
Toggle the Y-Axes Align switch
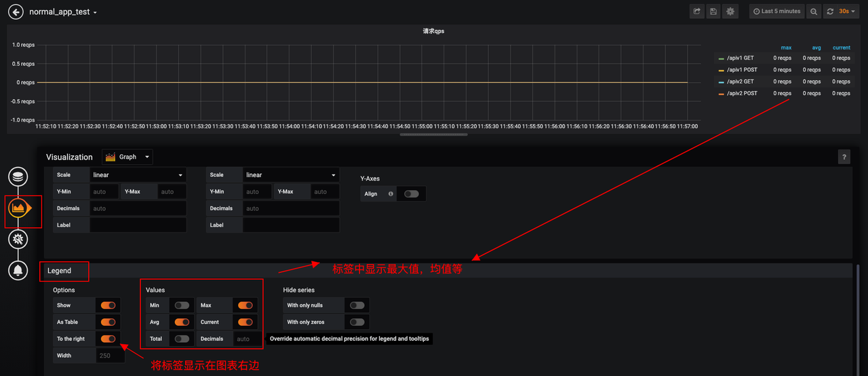411,193
